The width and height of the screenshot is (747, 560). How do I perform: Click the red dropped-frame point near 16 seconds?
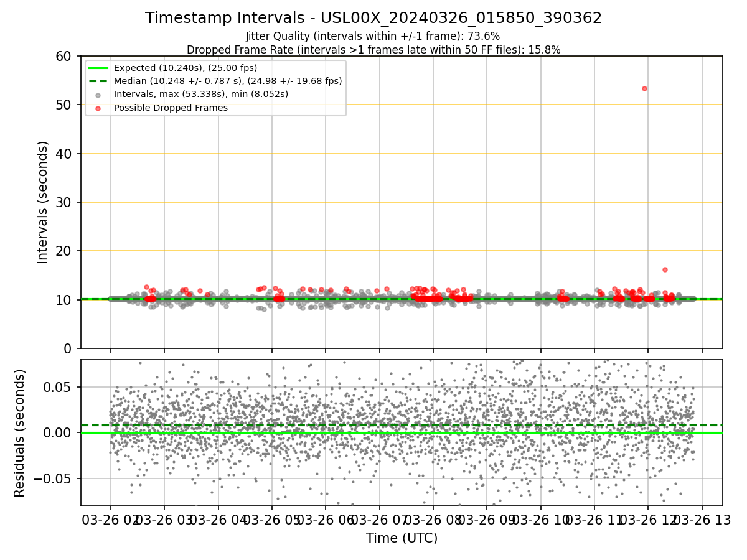(665, 269)
